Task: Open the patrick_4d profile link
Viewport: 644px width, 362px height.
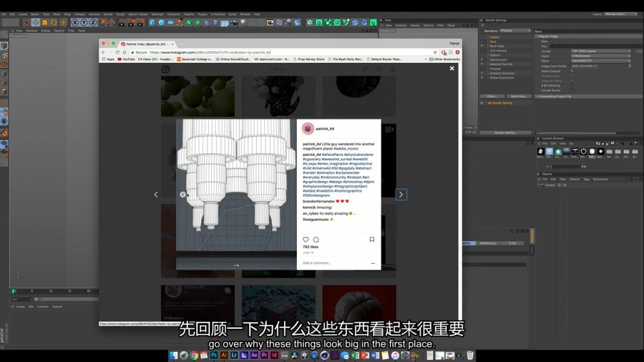Action: [x=325, y=129]
